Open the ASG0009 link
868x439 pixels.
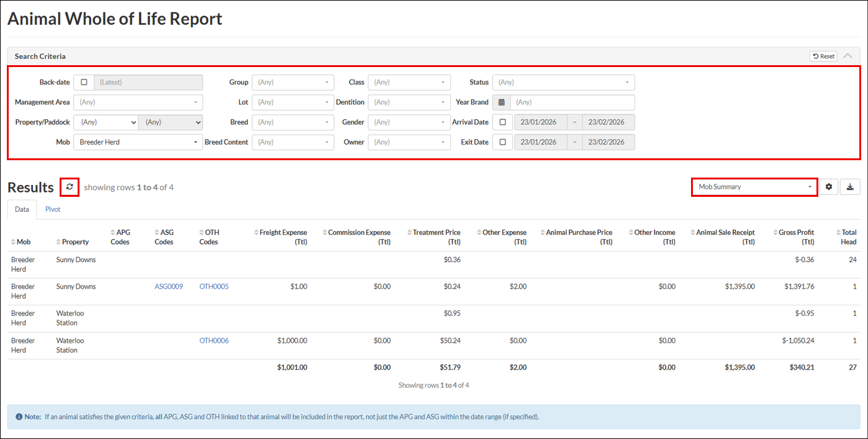click(x=169, y=287)
